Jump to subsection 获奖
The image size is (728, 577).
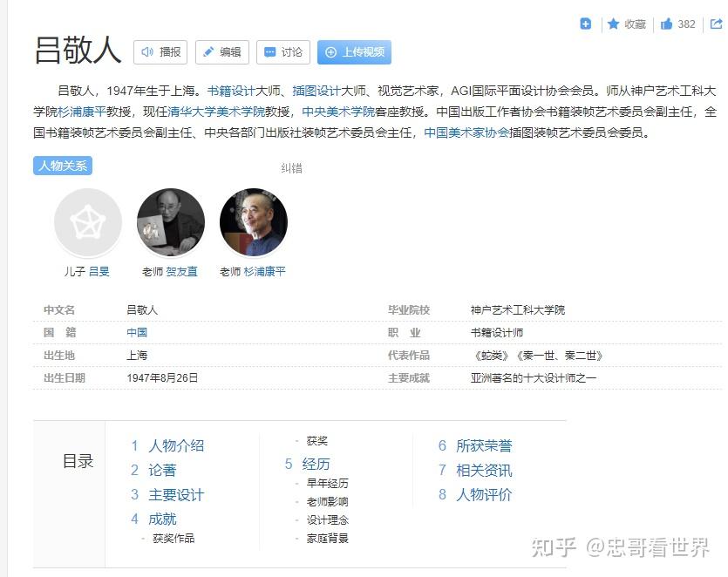tap(317, 441)
